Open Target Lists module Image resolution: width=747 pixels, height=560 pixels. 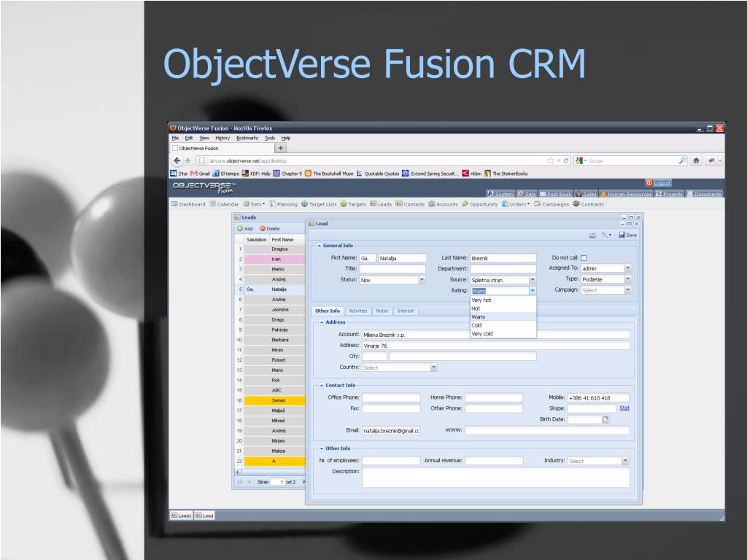tap(319, 204)
